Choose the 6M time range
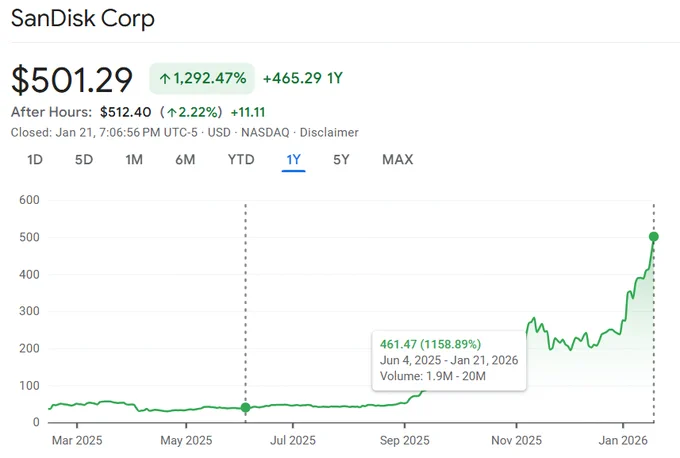 coord(185,160)
